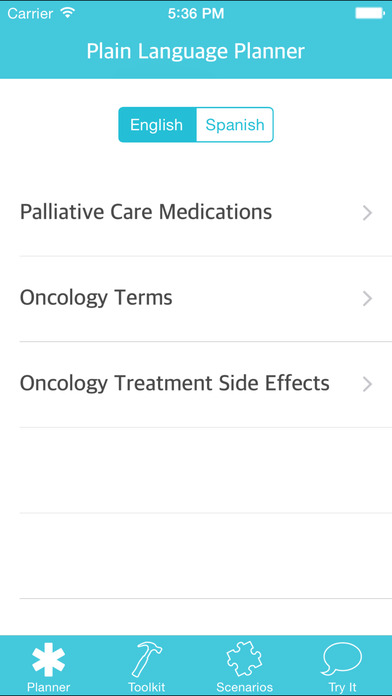Switch to Scenarios tab label

[x=244, y=687]
